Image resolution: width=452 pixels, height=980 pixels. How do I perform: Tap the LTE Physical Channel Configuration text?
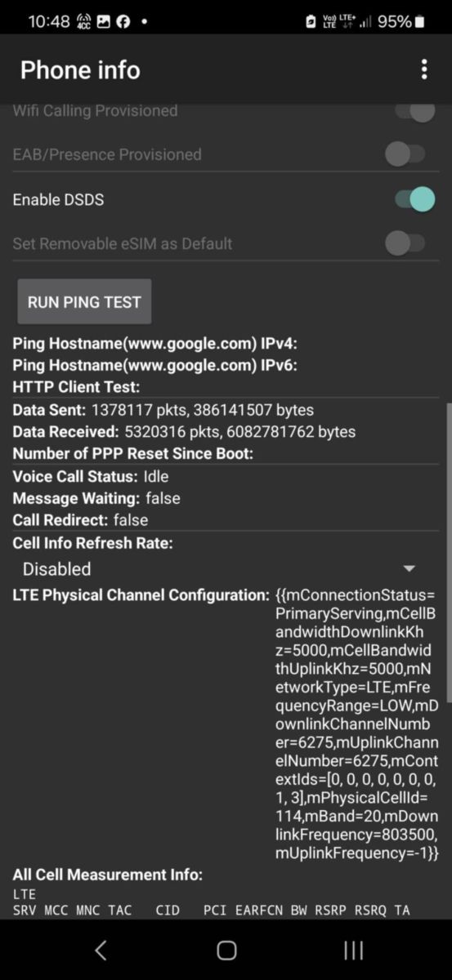click(x=141, y=595)
